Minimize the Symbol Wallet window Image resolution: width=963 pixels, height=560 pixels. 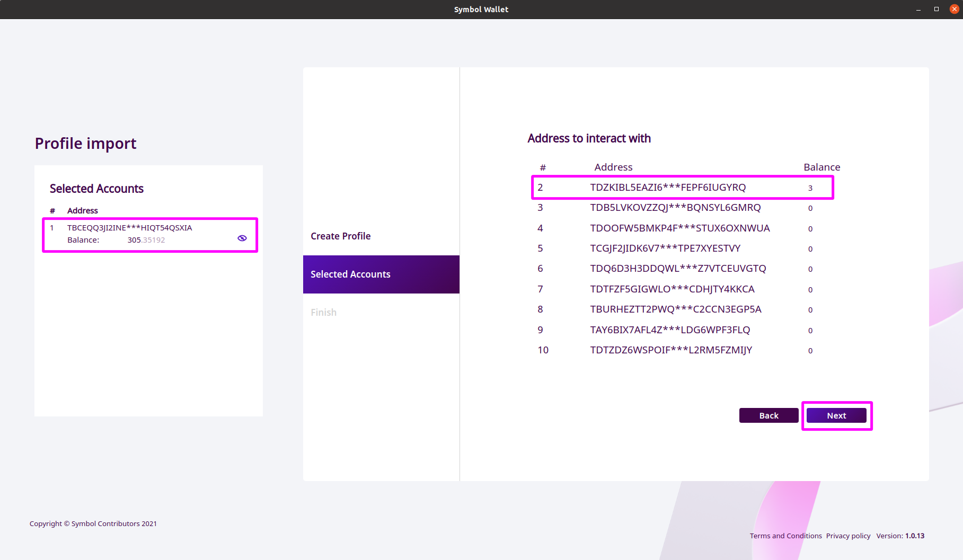[918, 10]
